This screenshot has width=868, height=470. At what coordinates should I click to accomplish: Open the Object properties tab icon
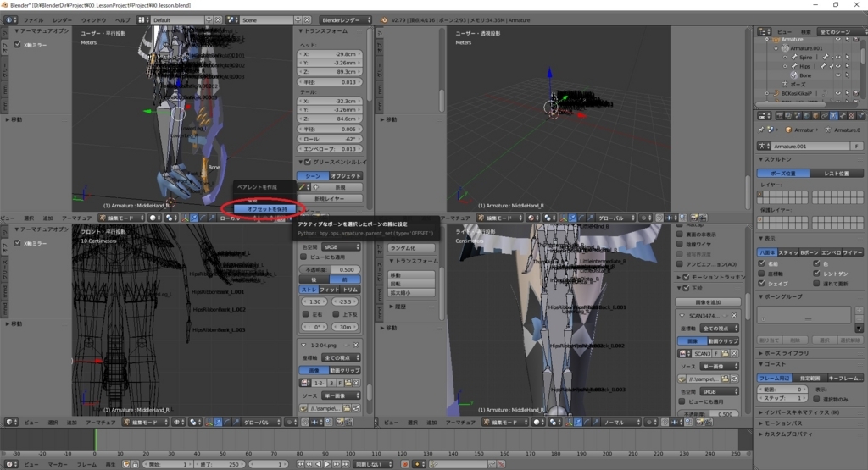point(815,115)
